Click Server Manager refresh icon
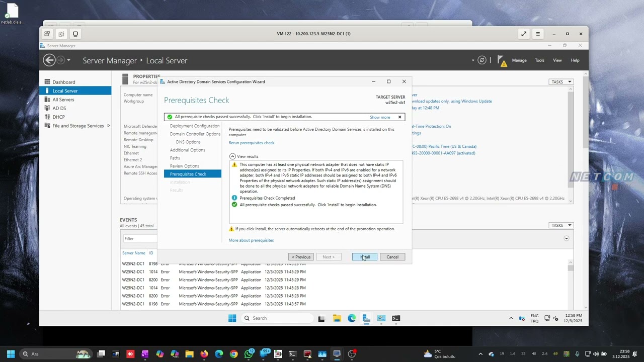 click(482, 60)
